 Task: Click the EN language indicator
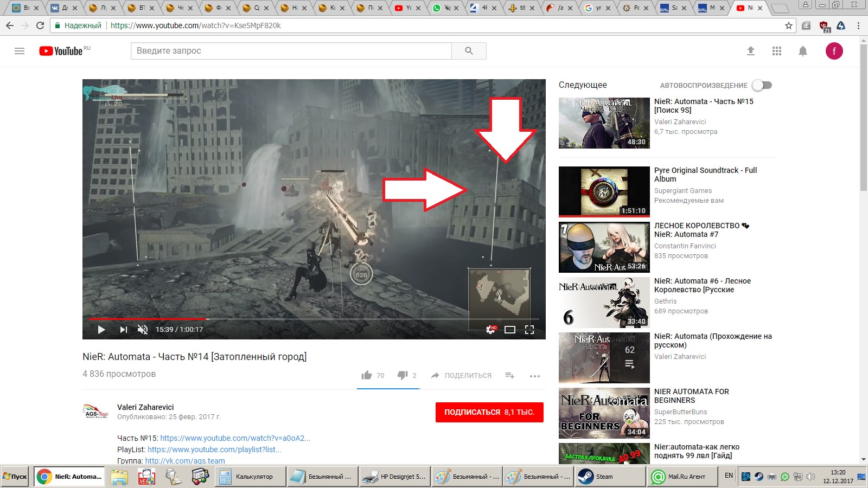coord(729,476)
